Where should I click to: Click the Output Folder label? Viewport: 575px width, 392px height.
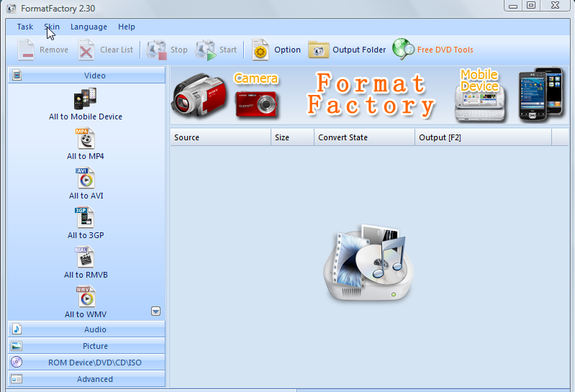[x=359, y=50]
